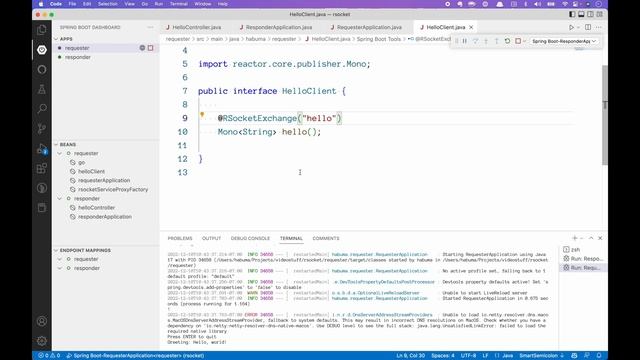The height and width of the screenshot is (360, 640).
Task: Open the Testing flask icon view
Action: coord(42,89)
